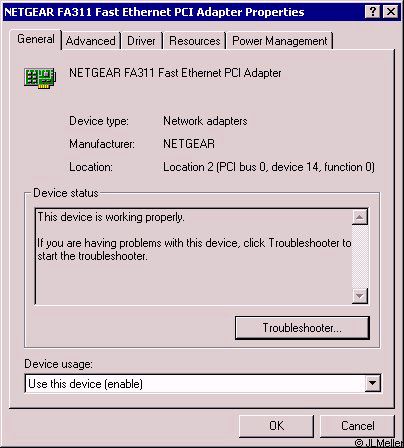Image resolution: width=404 pixels, height=448 pixels.
Task: Open the Device usage dropdown arrow
Action: [x=372, y=383]
